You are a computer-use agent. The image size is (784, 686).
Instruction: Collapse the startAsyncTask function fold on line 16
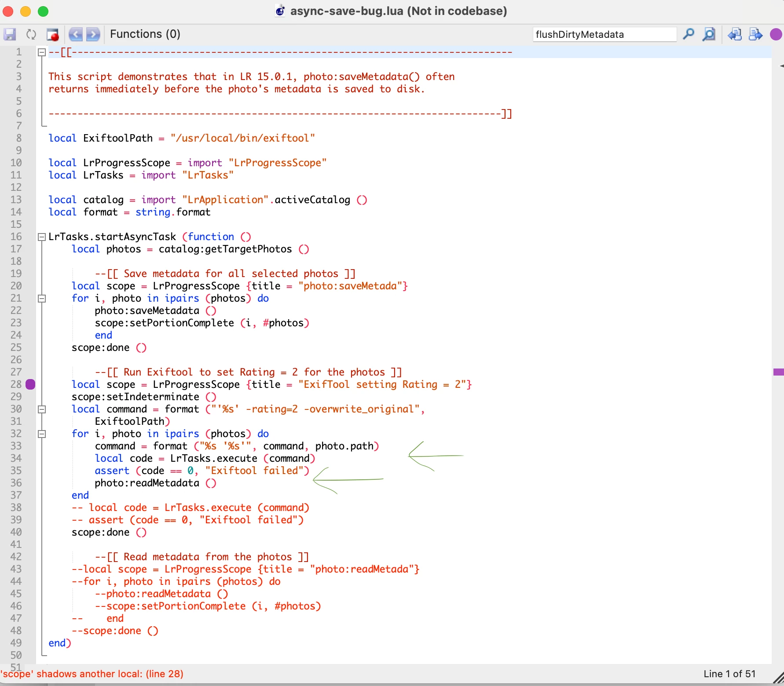pos(42,237)
